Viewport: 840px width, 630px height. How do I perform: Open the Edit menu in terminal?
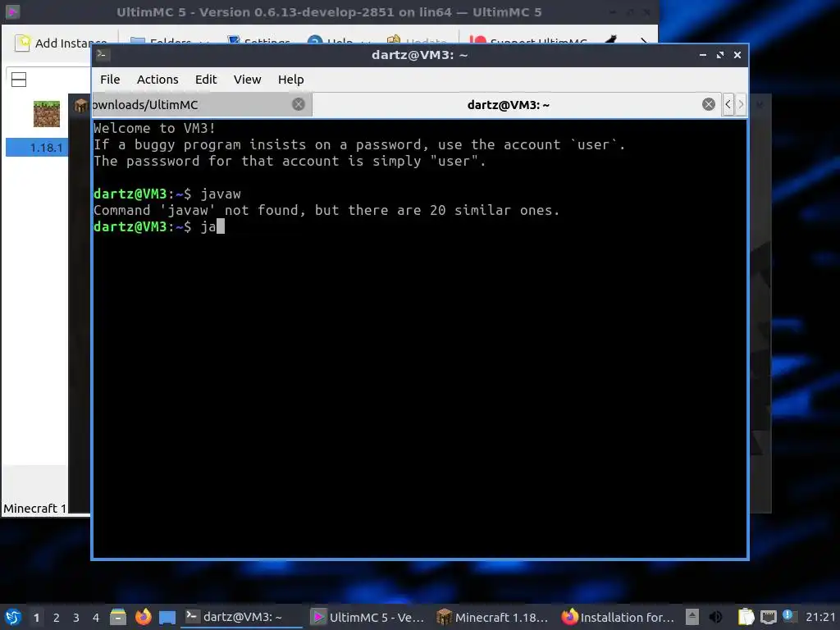206,80
